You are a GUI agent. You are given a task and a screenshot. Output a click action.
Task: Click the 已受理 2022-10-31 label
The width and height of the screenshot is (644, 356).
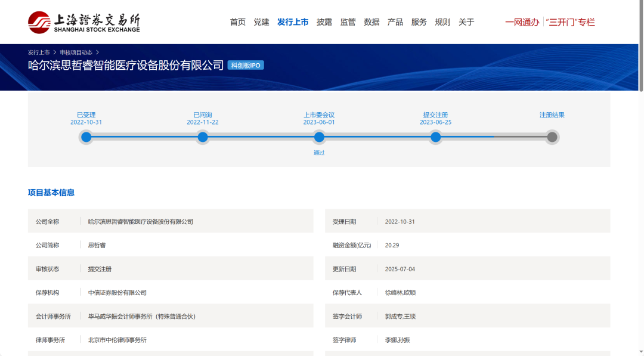[x=86, y=119]
